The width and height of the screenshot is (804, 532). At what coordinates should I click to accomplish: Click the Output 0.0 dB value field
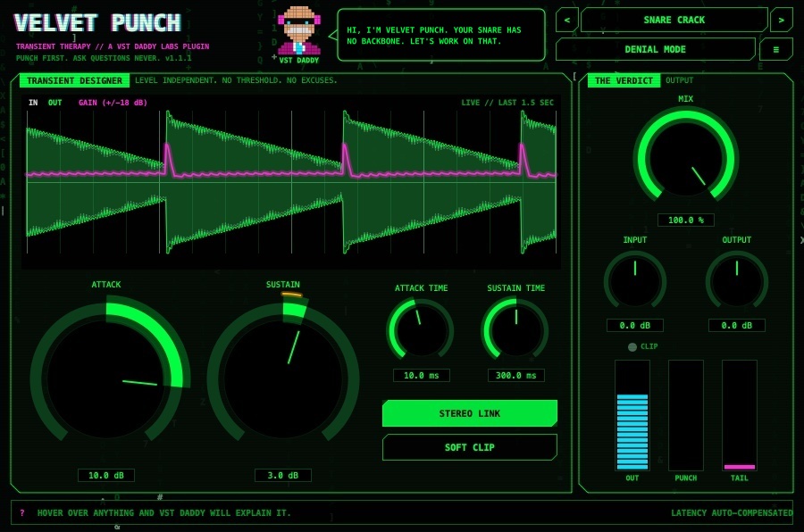tap(737, 326)
